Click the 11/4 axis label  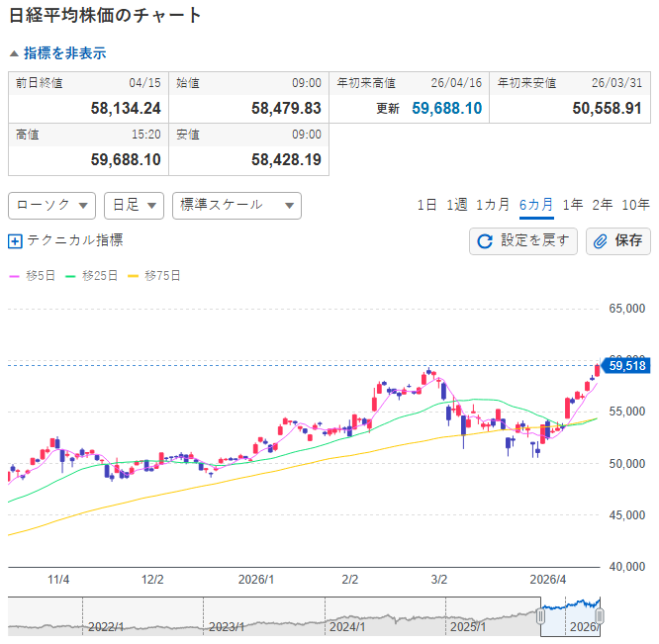[x=58, y=580]
